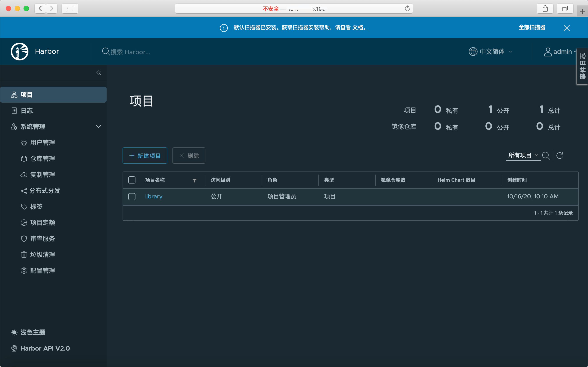
Task: Open 复制管理 replication page
Action: coord(42,175)
